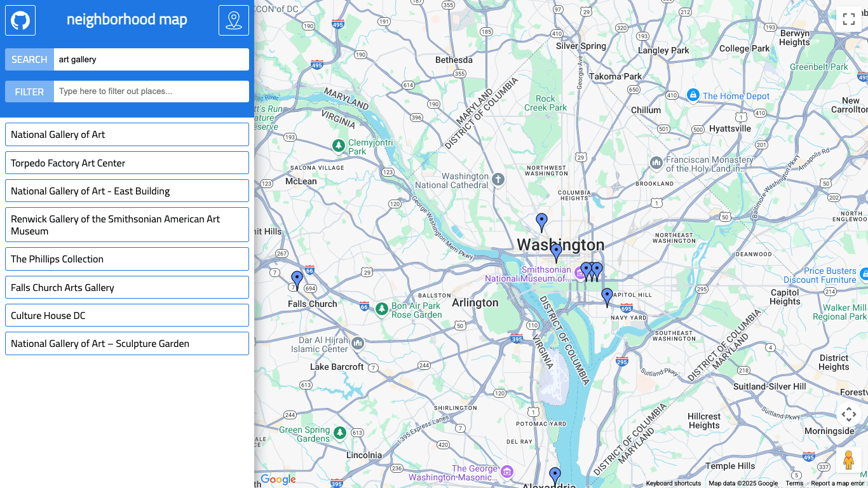The image size is (868, 488).
Task: Select The Home Depot marker icon
Action: pos(693,95)
